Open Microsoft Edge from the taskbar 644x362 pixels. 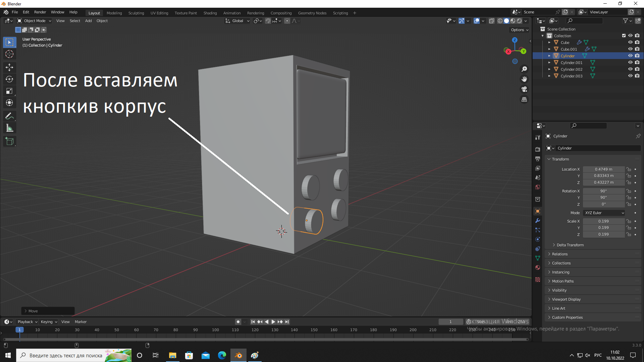[x=222, y=355]
